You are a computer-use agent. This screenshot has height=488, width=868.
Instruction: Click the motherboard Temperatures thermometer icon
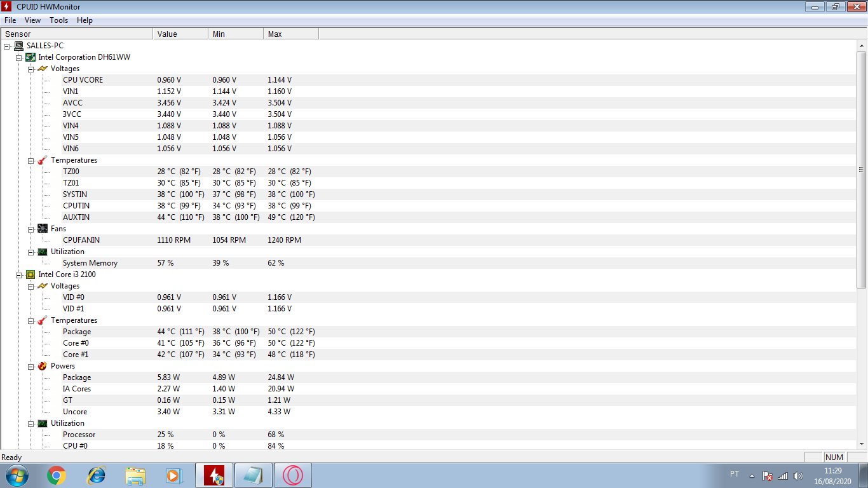[x=43, y=160]
